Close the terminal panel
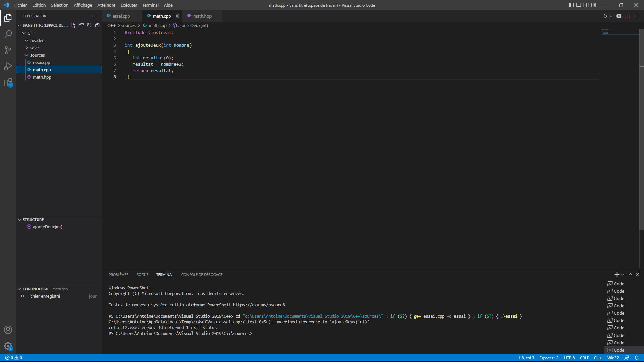Viewport: 644px width, 362px height. pos(638,274)
